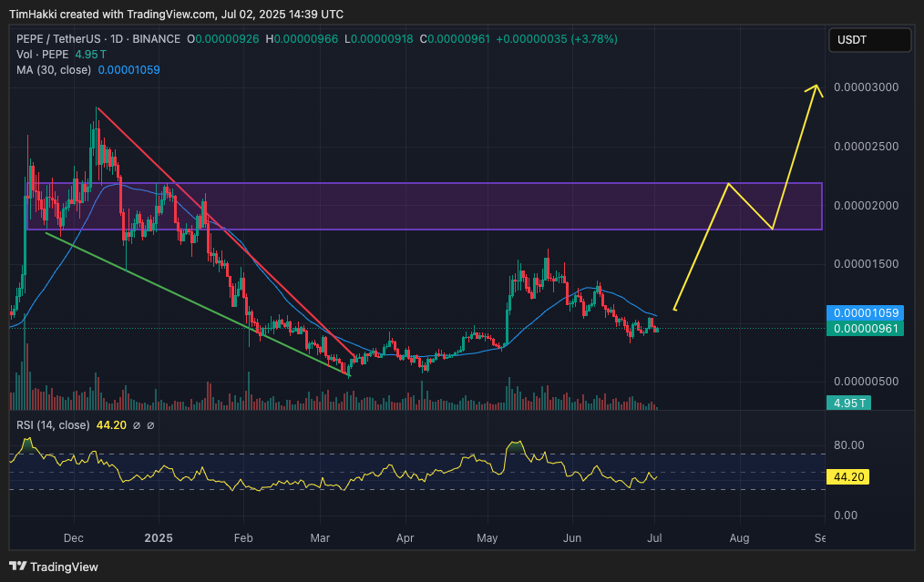Click the Aug label on the time axis
The width and height of the screenshot is (924, 582).
738,538
